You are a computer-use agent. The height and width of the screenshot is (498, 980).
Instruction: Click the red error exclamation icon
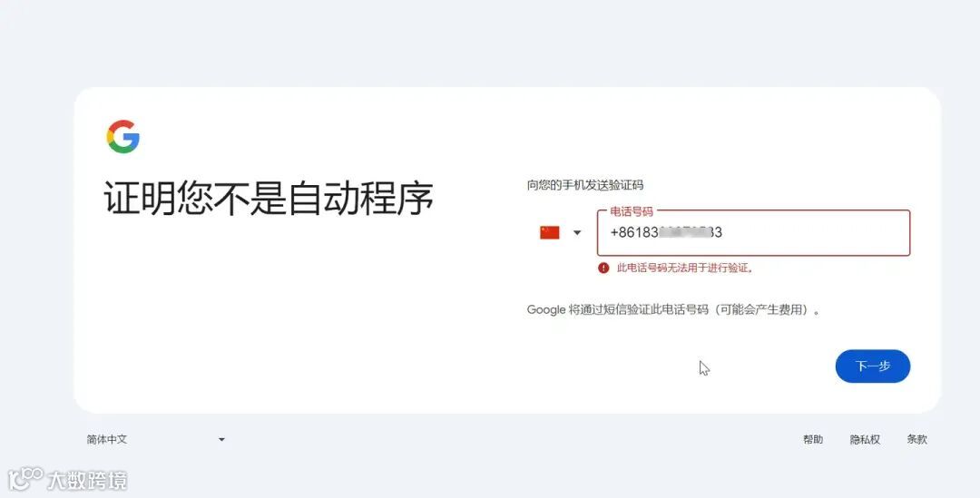(603, 269)
